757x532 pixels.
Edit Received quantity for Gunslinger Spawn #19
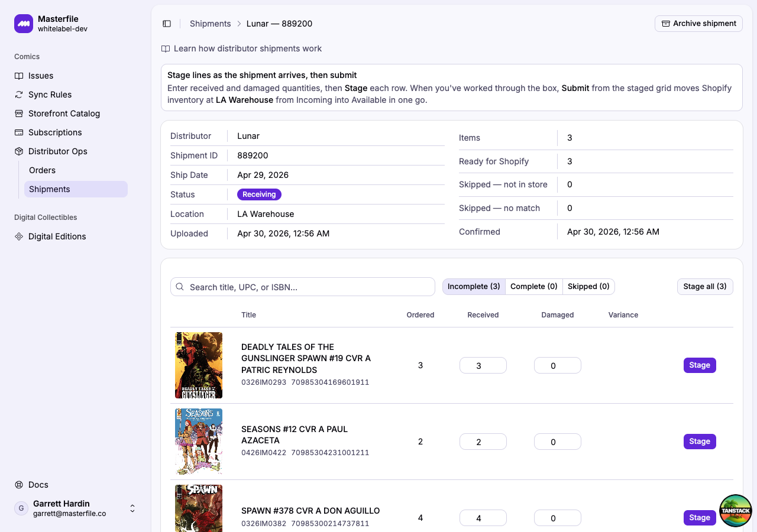[483, 365]
